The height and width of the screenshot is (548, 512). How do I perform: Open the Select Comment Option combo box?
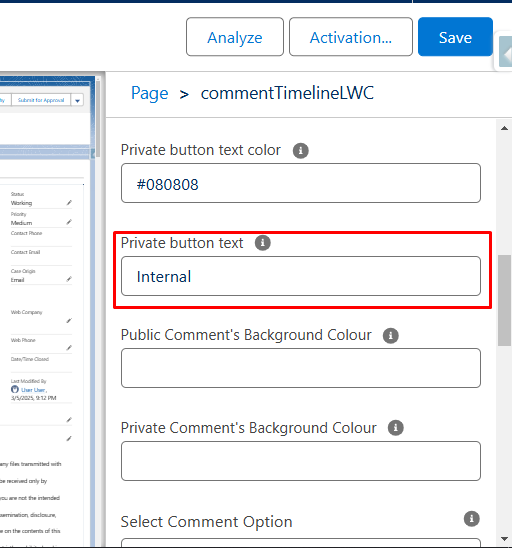(301, 543)
